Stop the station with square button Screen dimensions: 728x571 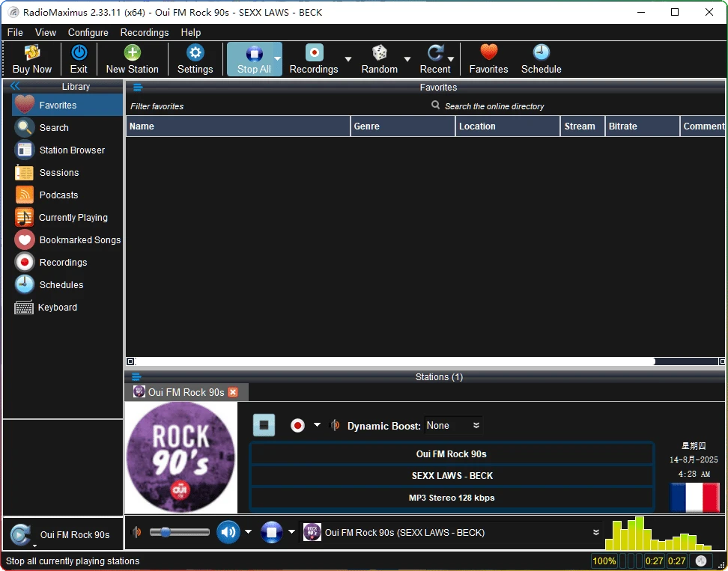[264, 425]
